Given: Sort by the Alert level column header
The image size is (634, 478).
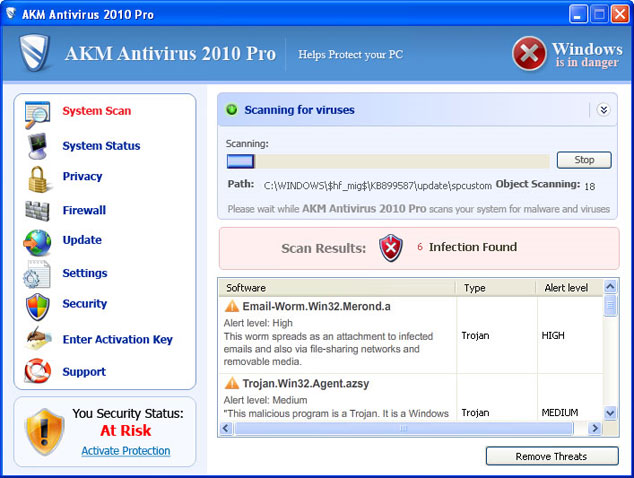Looking at the screenshot, I should click(x=570, y=288).
